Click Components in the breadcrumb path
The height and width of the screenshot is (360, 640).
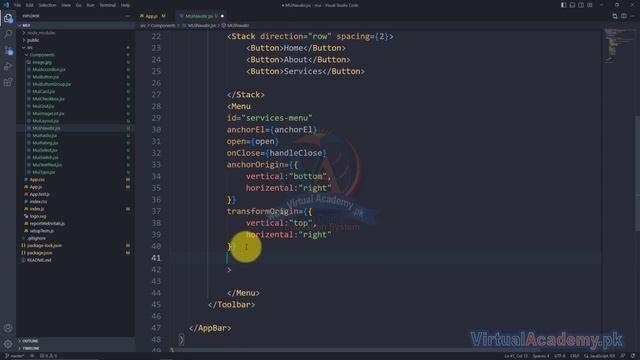click(x=163, y=25)
